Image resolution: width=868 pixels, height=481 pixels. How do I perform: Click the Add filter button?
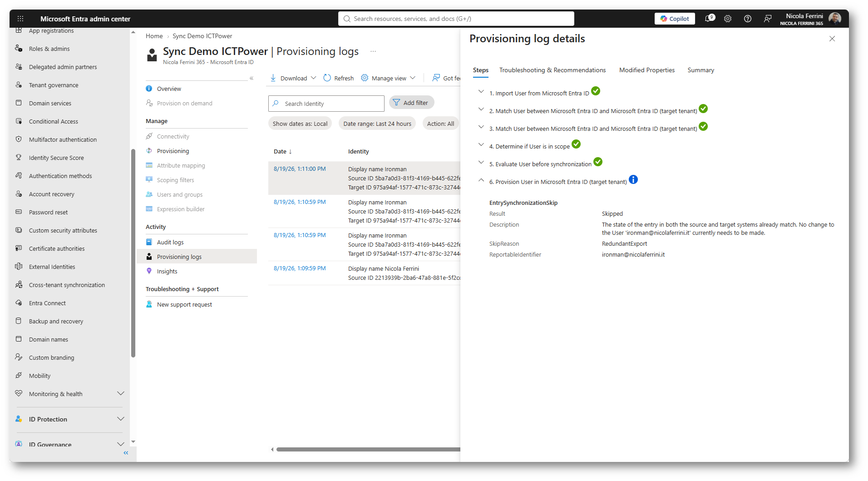point(411,103)
